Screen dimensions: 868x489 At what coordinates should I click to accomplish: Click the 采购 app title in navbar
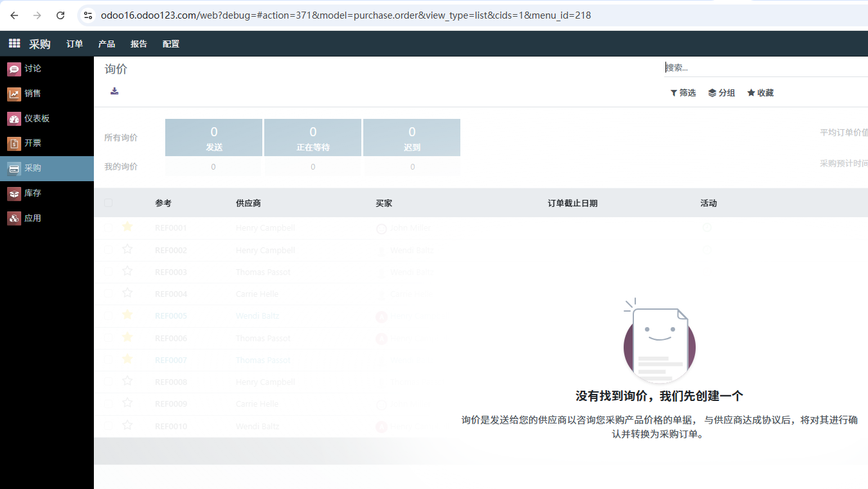pos(40,44)
